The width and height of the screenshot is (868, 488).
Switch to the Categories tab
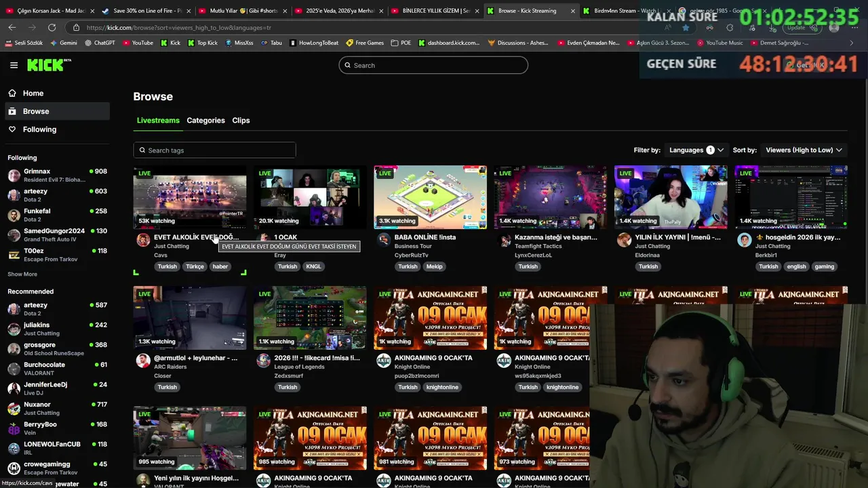coord(205,120)
